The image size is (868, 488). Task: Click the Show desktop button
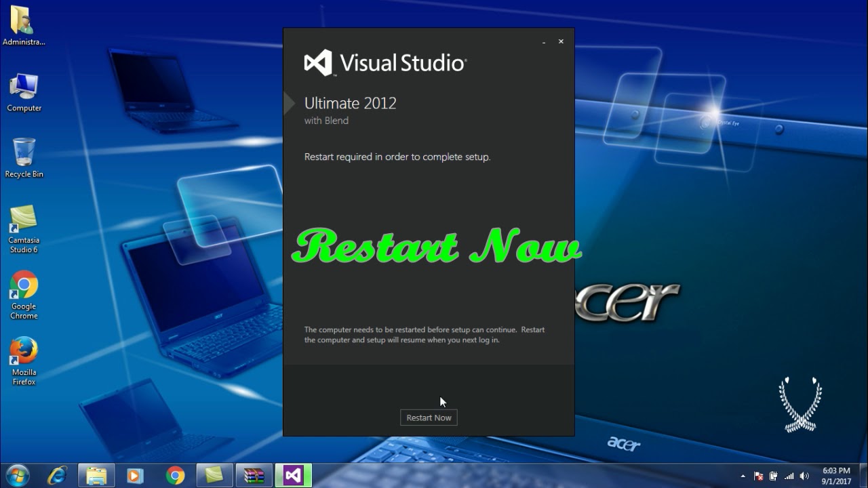click(x=863, y=476)
